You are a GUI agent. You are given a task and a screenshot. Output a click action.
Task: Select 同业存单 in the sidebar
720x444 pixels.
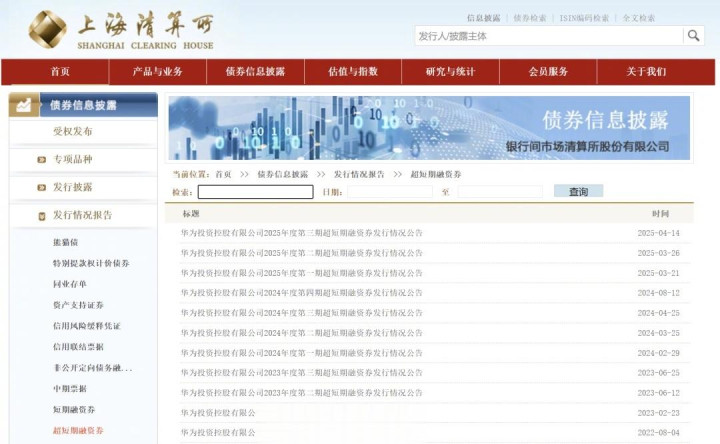pos(69,284)
